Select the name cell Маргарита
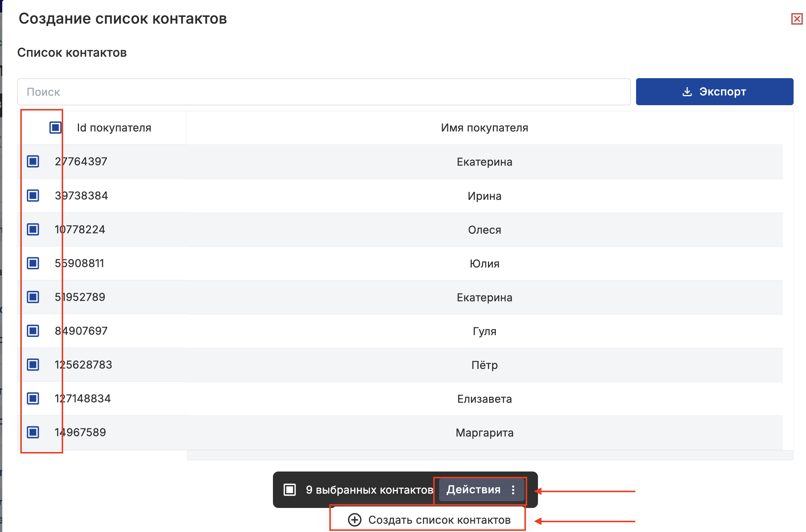 (485, 432)
